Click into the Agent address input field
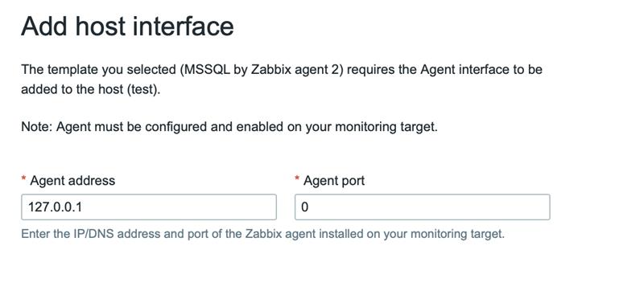 tap(149, 207)
